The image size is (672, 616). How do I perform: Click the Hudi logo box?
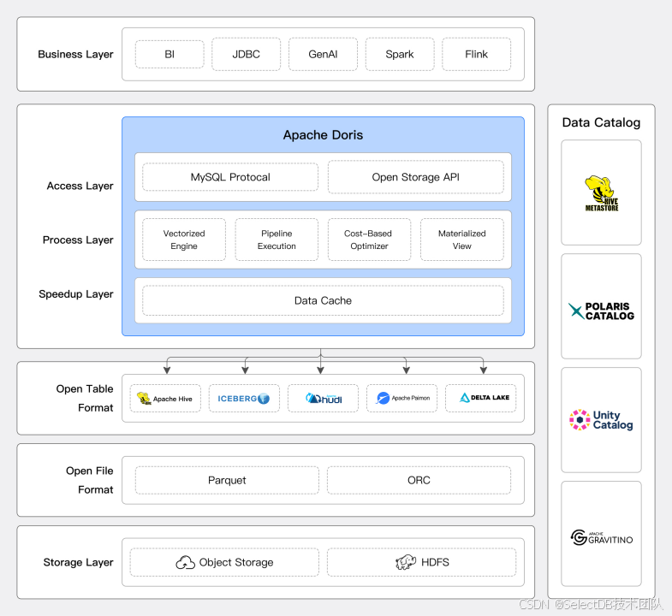click(x=323, y=399)
